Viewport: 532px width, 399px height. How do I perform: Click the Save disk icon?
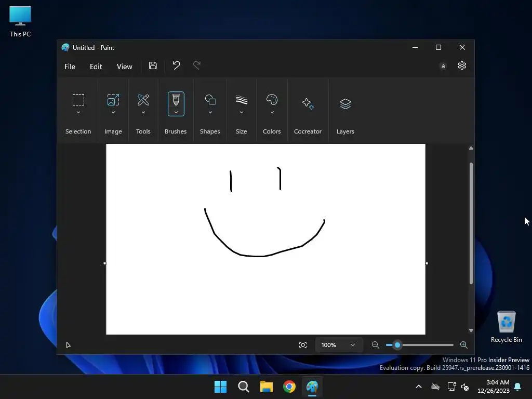coord(153,65)
